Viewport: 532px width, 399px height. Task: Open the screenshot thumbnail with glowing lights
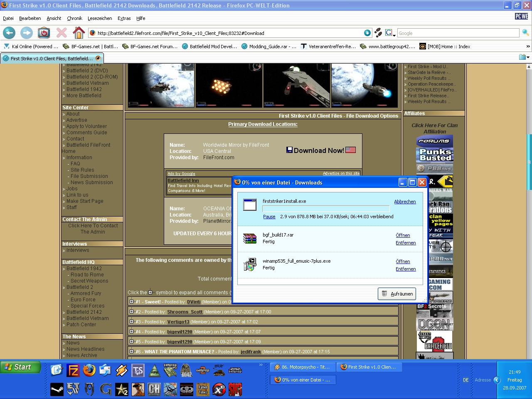pyautogui.click(x=229, y=86)
